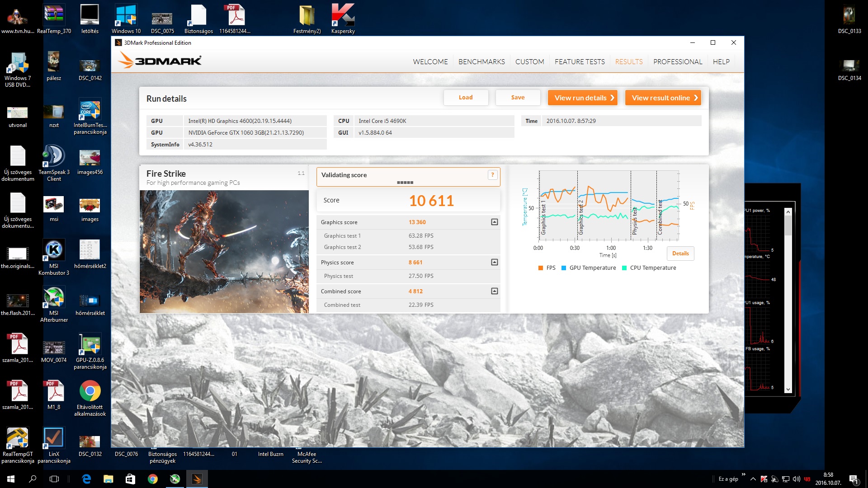
Task: Open Task View on the taskbar
Action: tap(54, 479)
